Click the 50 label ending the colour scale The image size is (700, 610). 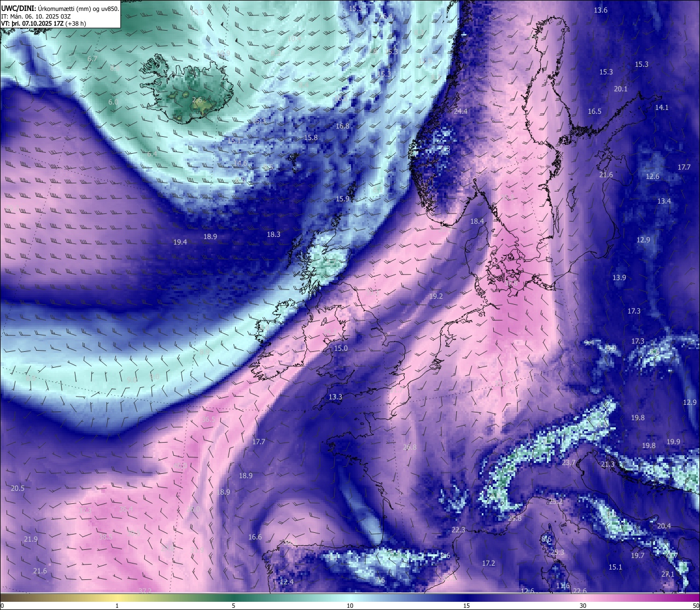696,606
